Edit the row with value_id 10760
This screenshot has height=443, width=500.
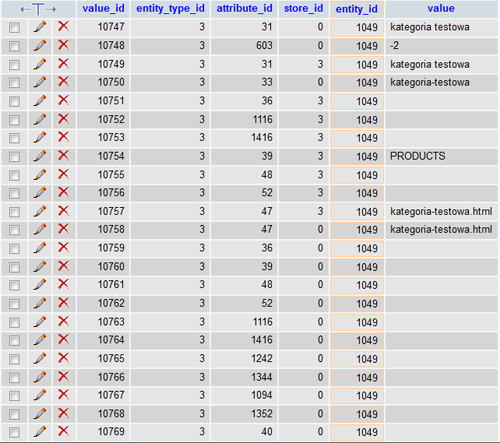[40, 266]
